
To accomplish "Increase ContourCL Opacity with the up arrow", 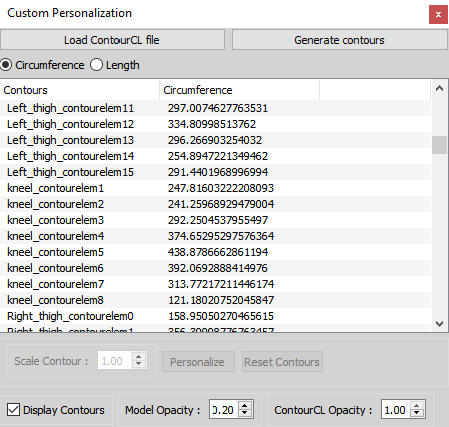I will click(x=417, y=405).
